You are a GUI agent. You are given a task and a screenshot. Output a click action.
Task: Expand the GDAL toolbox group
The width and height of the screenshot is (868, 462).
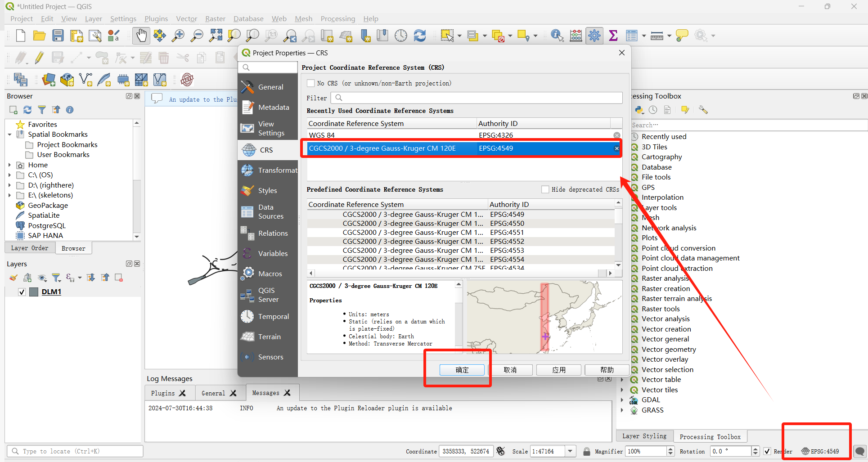coord(622,400)
